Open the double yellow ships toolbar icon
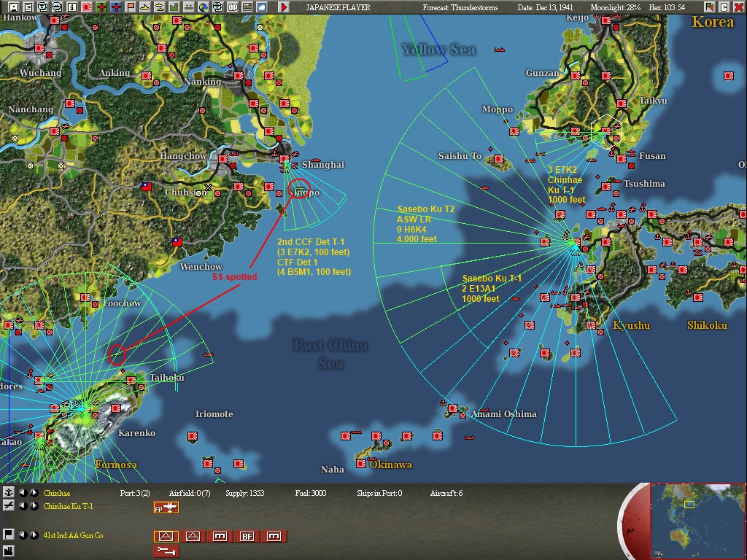This screenshot has height=560, width=747. pyautogui.click(x=160, y=7)
